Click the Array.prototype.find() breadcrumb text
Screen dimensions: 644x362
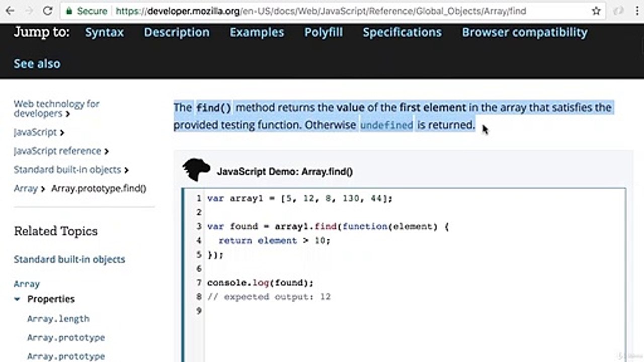coord(99,189)
